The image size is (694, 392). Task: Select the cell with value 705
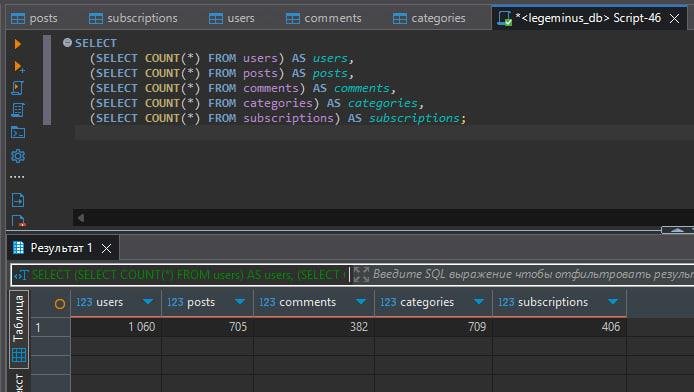208,327
